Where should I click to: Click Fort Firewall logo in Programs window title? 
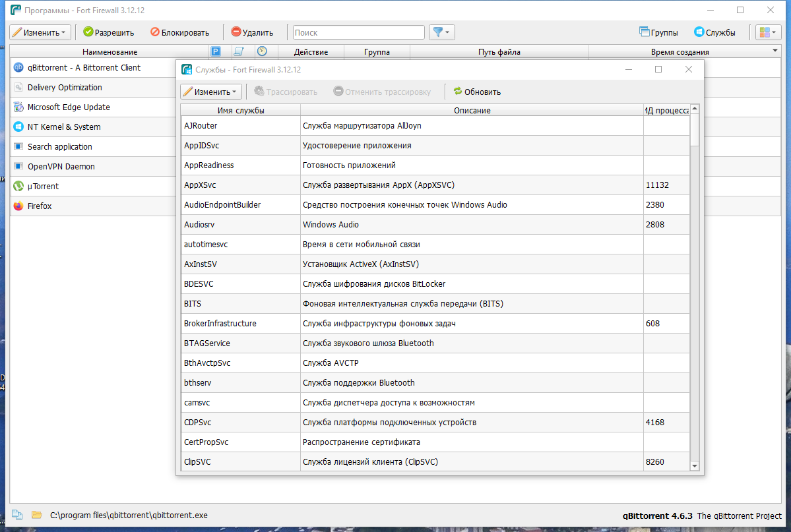(x=16, y=10)
